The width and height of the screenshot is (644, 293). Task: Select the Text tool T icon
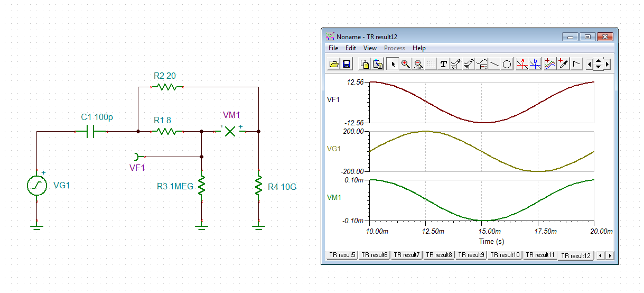pyautogui.click(x=443, y=64)
